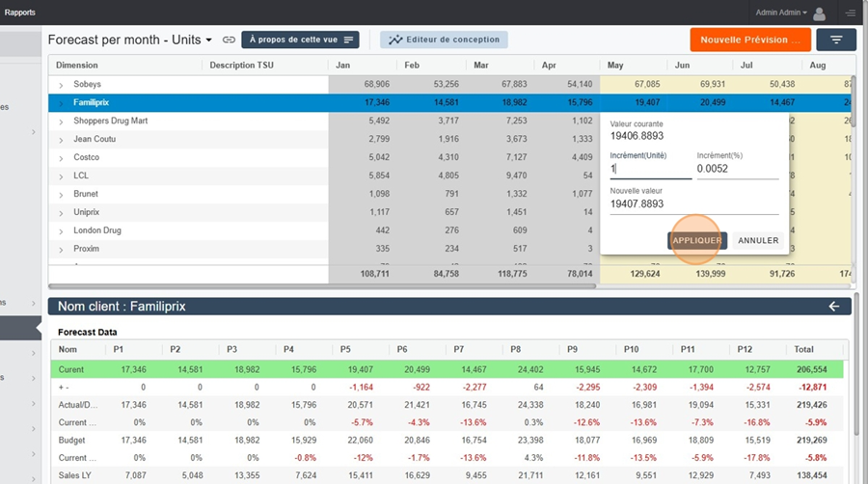
Task: Expand the Sobeys row
Action: (61, 85)
